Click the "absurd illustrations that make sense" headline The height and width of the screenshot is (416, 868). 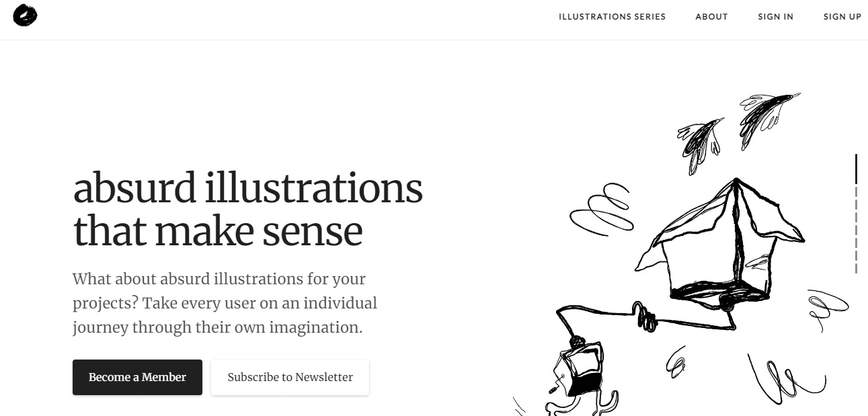click(247, 209)
